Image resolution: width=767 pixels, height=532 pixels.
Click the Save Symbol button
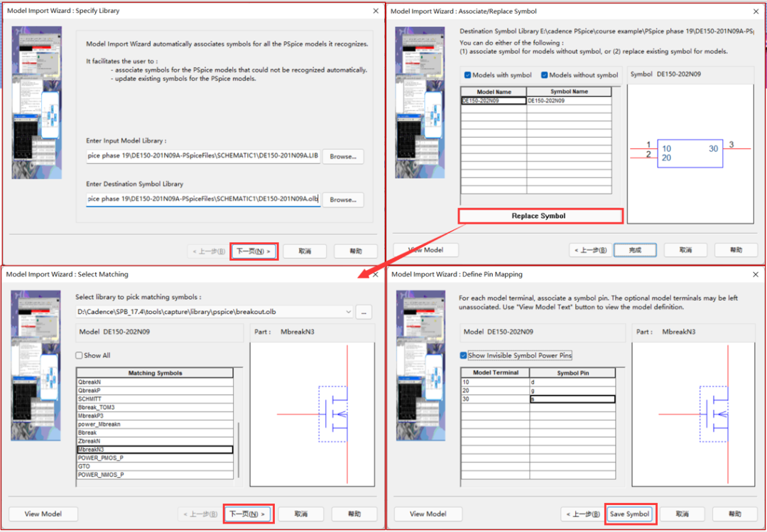click(x=629, y=514)
